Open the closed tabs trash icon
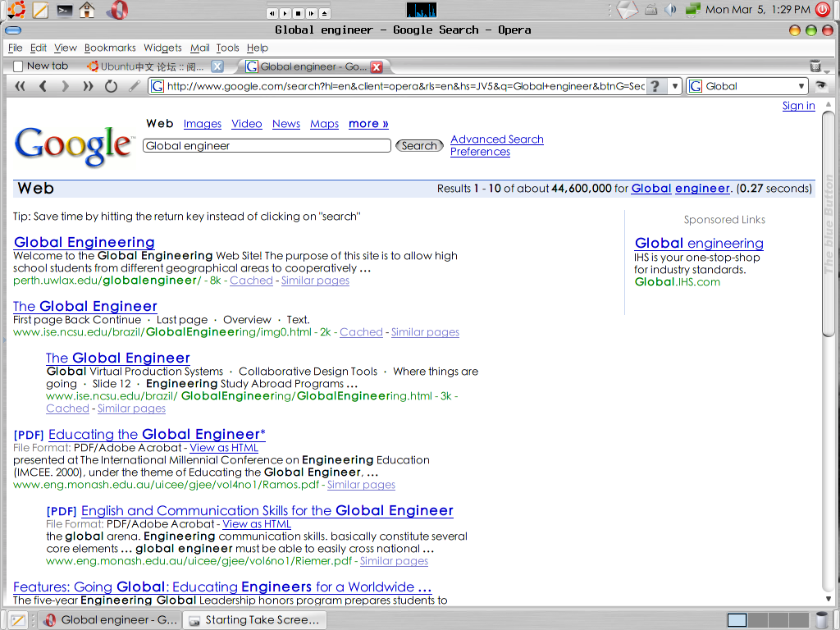840x630 pixels. click(815, 66)
